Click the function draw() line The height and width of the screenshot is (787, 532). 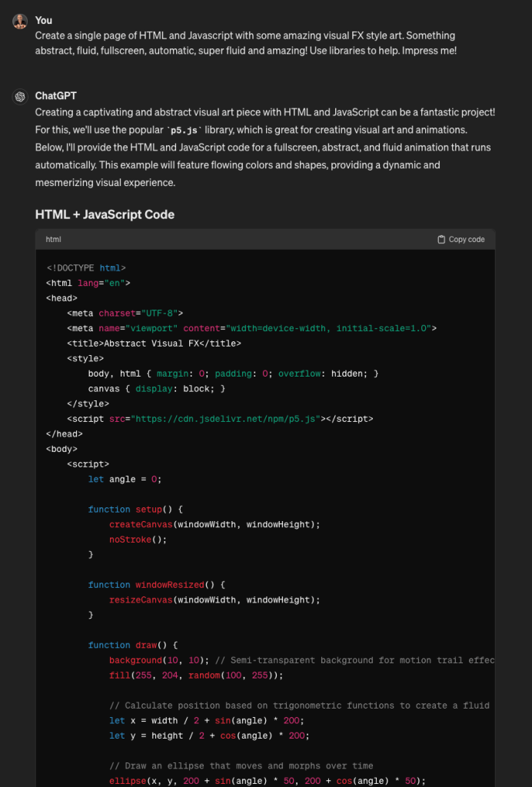tap(132, 646)
